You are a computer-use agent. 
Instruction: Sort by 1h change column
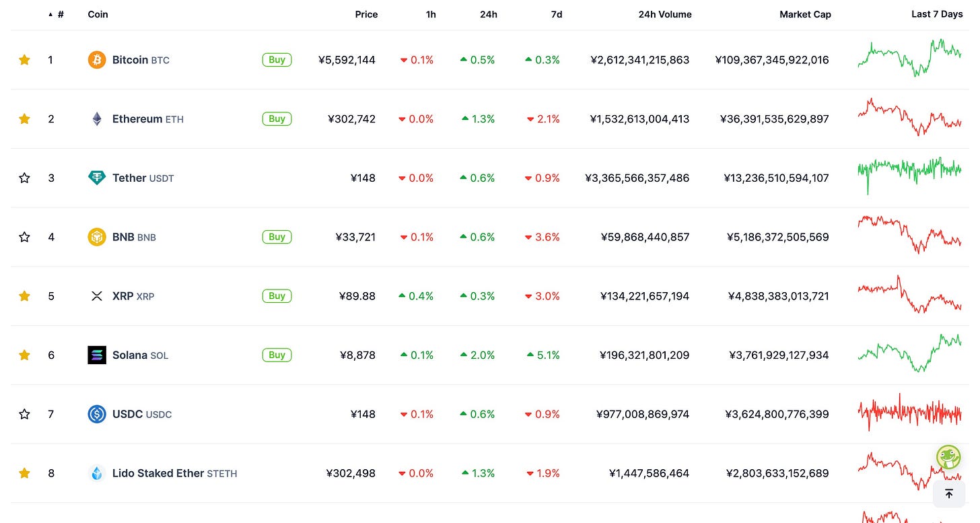coord(431,14)
